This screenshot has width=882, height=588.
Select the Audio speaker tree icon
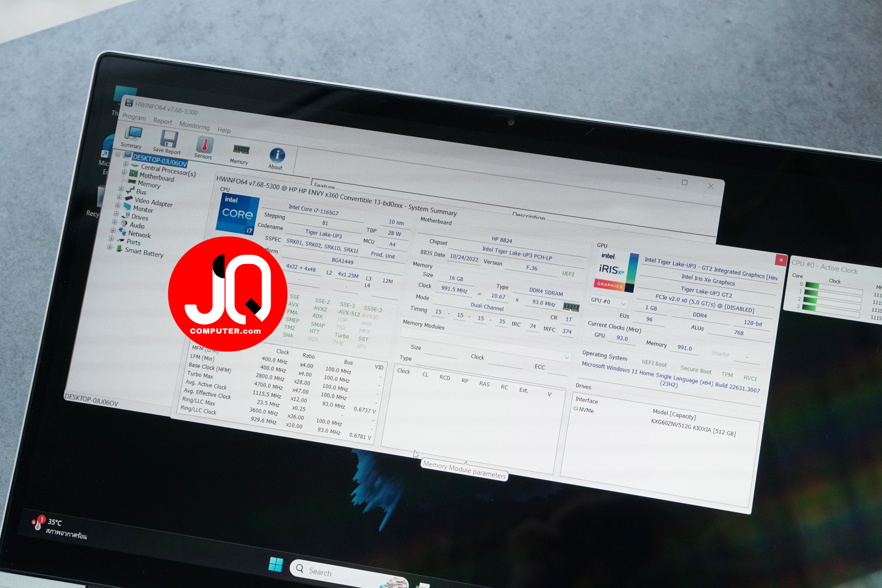click(x=124, y=223)
